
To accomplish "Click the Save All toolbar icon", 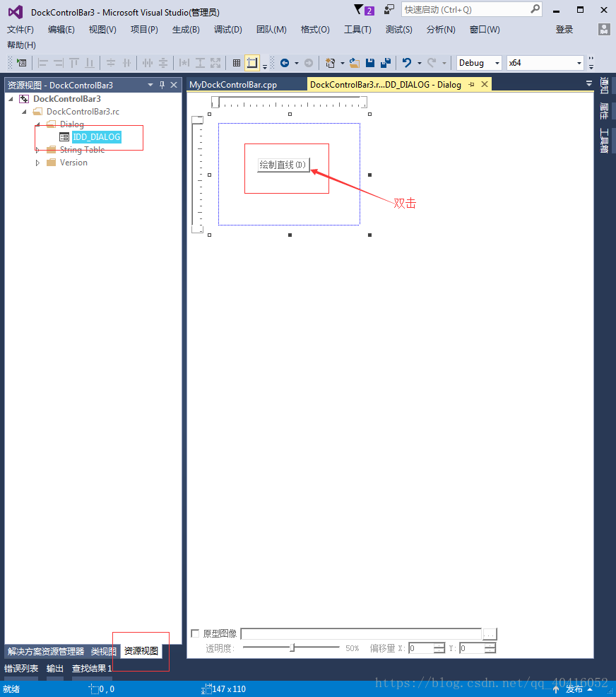I will (386, 63).
